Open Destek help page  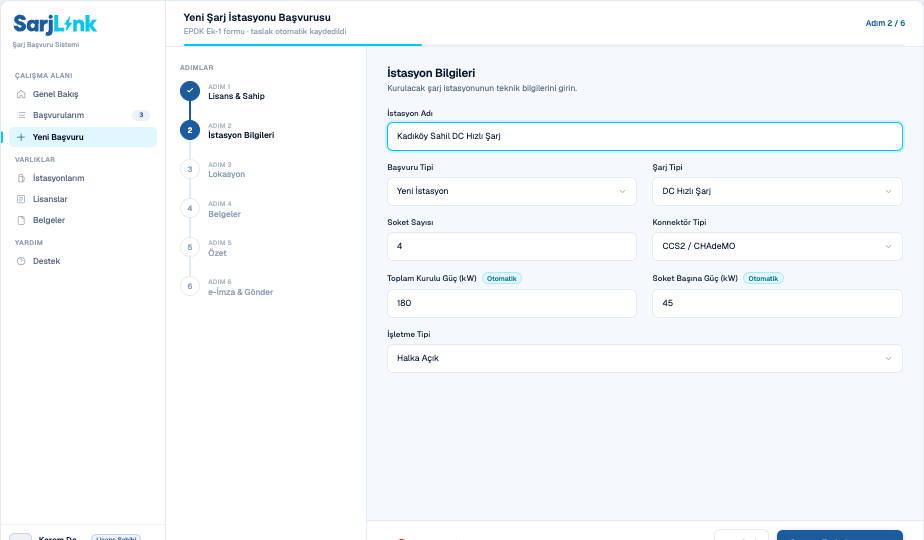click(83, 261)
